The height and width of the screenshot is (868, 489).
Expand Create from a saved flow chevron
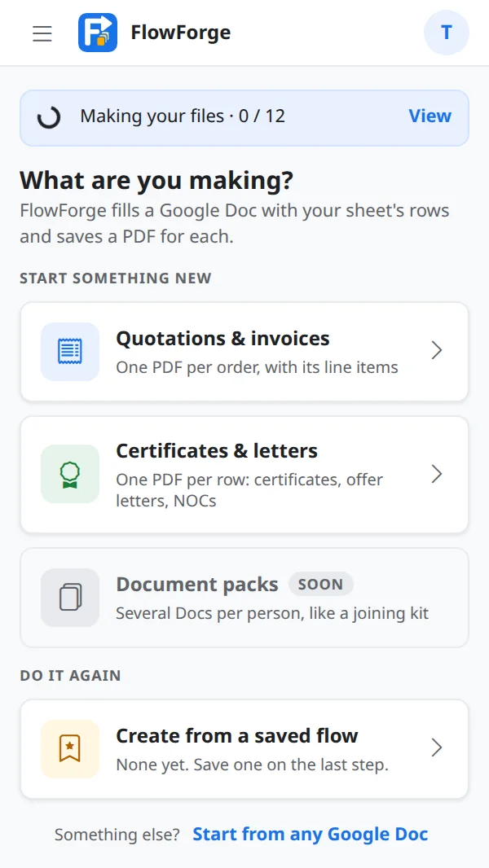pos(437,747)
